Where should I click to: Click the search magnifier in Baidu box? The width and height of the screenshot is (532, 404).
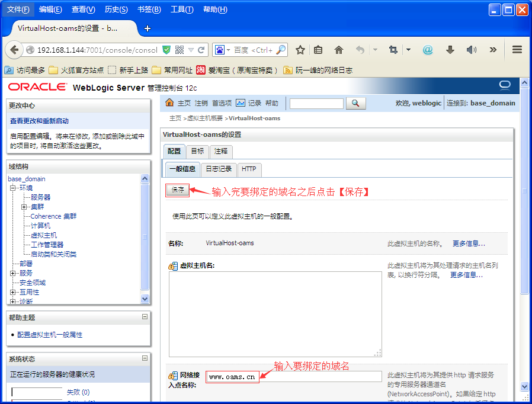tap(281, 50)
